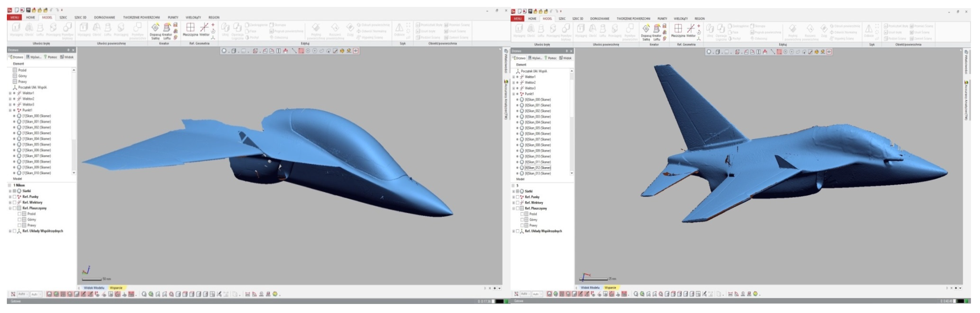
Task: Click Dopasuj Siatkę icon in left window
Action: click(155, 28)
